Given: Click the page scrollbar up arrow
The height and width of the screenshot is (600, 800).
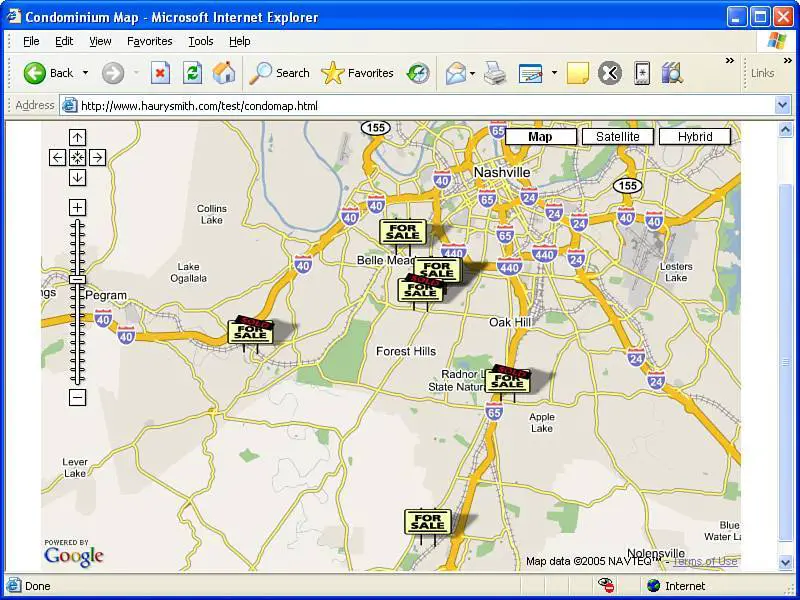Looking at the screenshot, I should (785, 130).
